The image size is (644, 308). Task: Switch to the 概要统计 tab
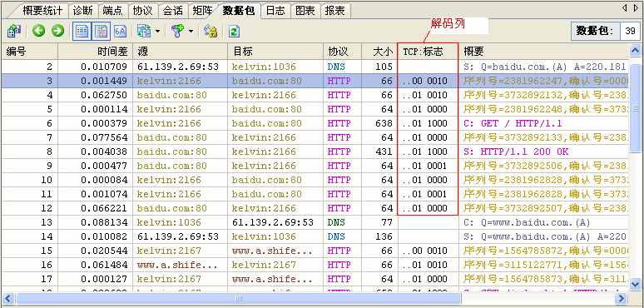click(x=42, y=10)
